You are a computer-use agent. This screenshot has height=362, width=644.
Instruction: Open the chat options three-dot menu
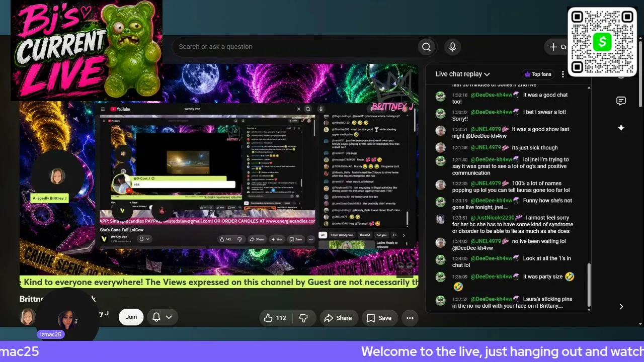pyautogui.click(x=562, y=74)
